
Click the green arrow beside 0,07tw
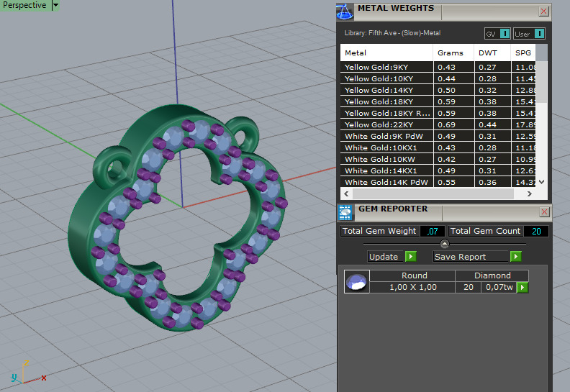(x=522, y=288)
